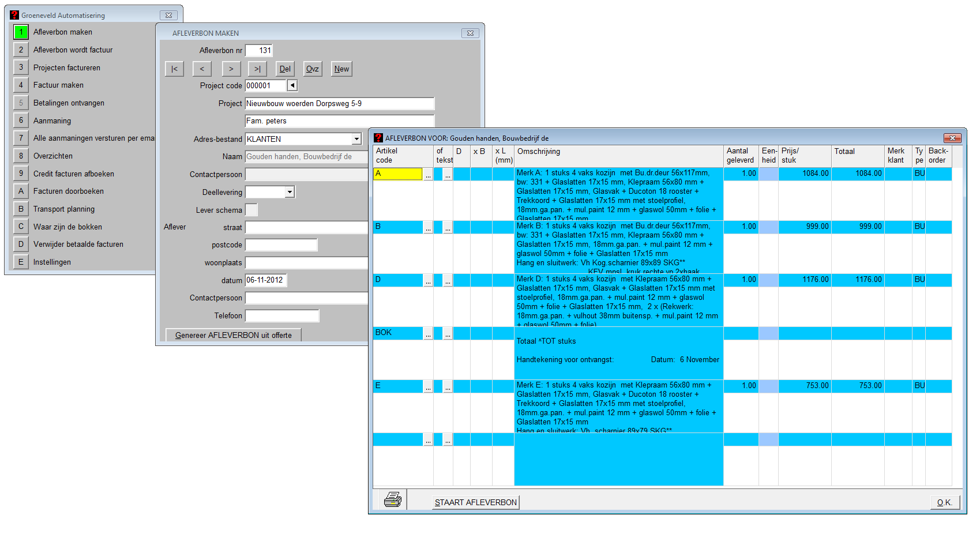Click Genereer AFLEVERBON uit offerte

tap(233, 335)
